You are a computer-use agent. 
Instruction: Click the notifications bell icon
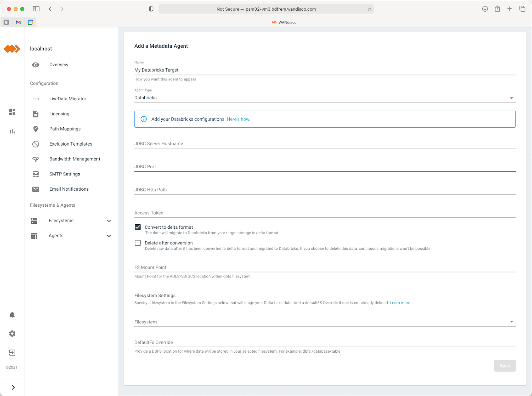12,315
